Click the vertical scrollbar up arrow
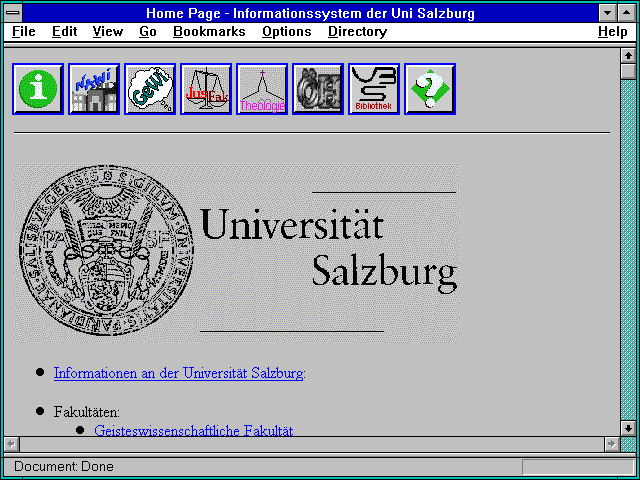This screenshot has width=640, height=480. 628,56
